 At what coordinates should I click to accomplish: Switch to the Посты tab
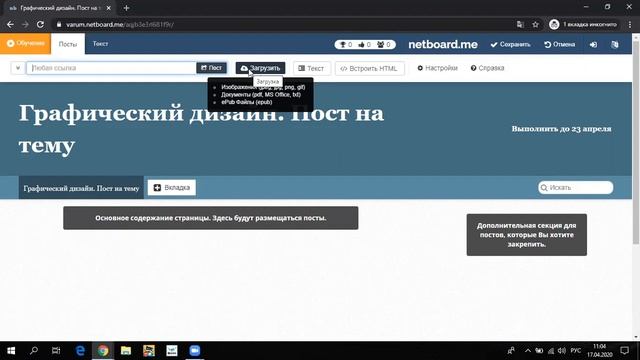point(68,44)
